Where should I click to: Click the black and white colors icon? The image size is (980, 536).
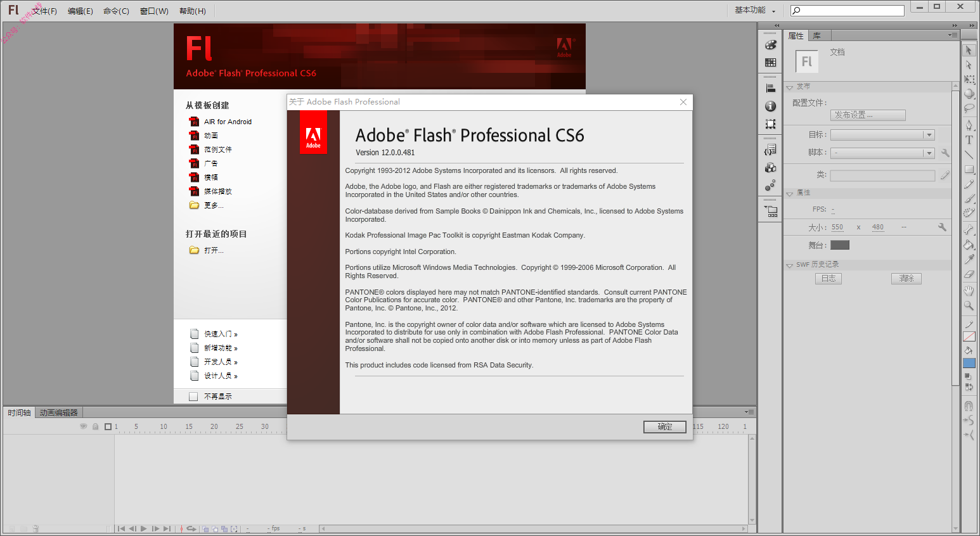968,376
